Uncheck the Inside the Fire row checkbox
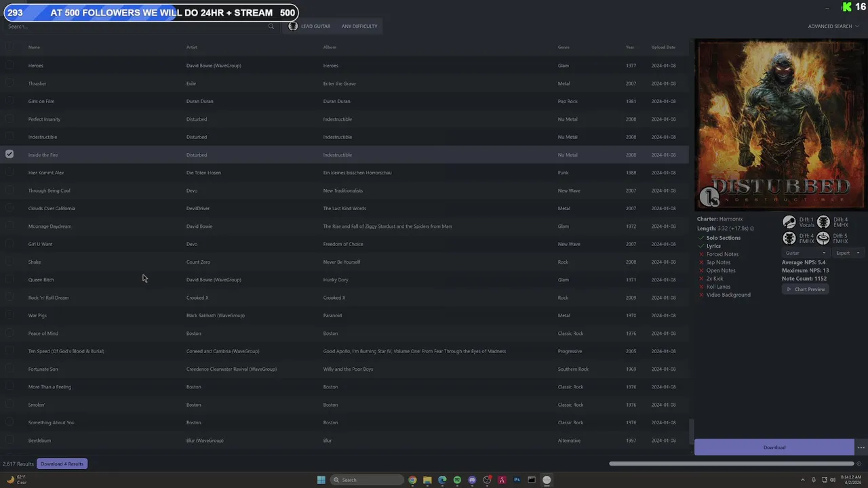This screenshot has height=488, width=868. pos(9,155)
